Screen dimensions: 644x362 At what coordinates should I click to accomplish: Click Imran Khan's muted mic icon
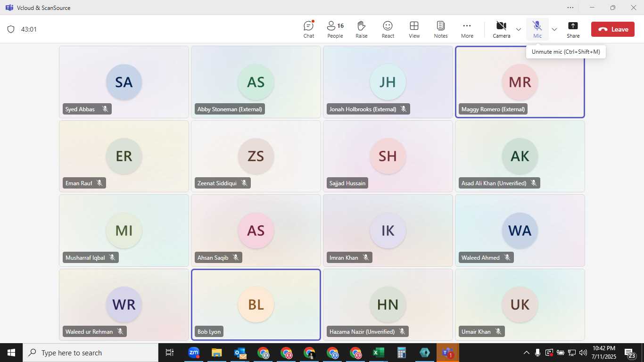tap(366, 257)
